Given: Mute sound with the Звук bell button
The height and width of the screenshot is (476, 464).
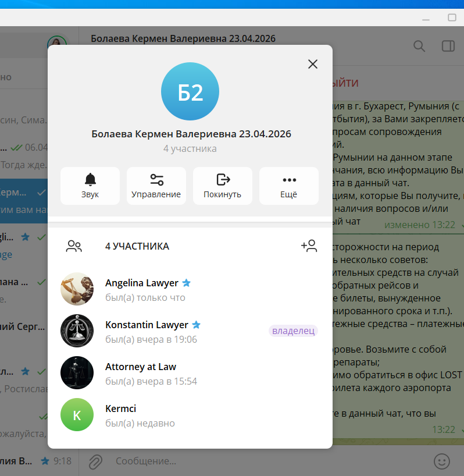Looking at the screenshot, I should (x=90, y=186).
